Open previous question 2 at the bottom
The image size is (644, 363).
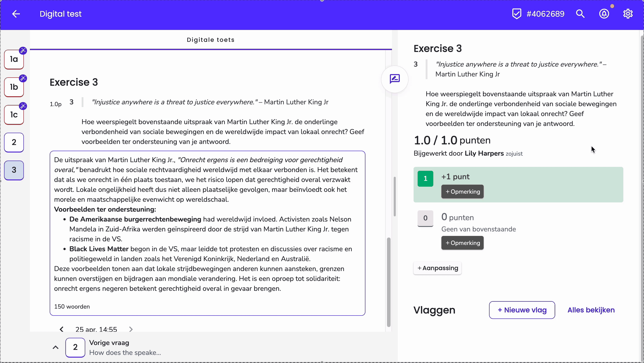[x=75, y=347]
